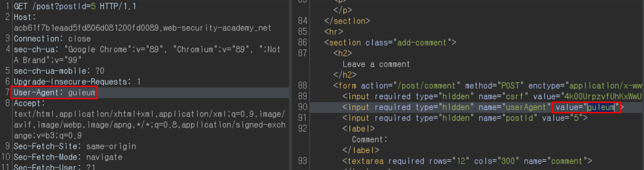Click the closing </section> tag in response
The image size is (644, 170).
[x=347, y=21]
